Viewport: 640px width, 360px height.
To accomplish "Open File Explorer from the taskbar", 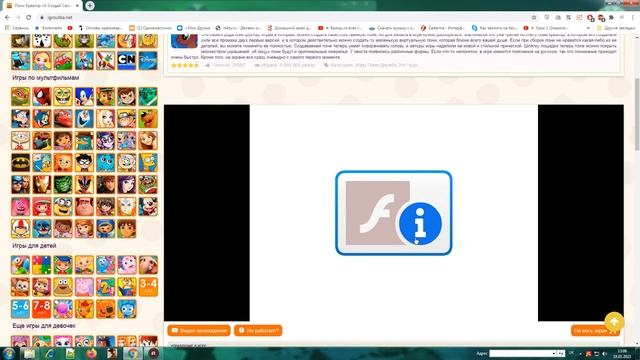I will point(29,353).
